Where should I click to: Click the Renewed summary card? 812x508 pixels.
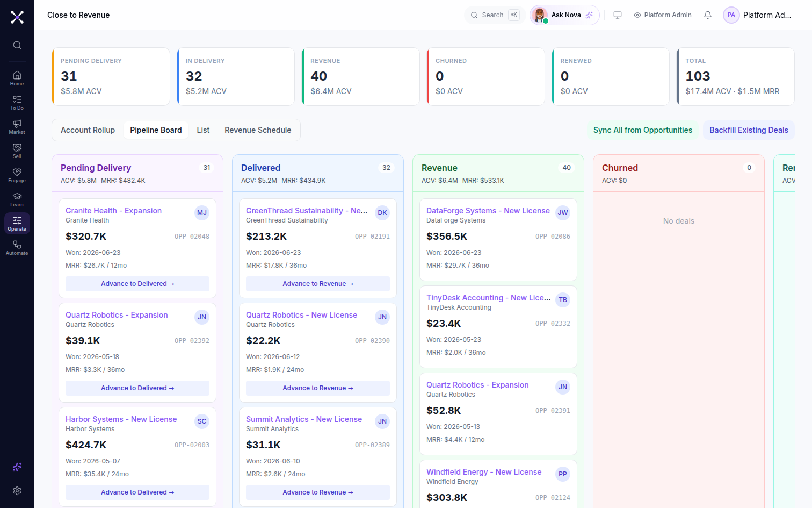[611, 76]
